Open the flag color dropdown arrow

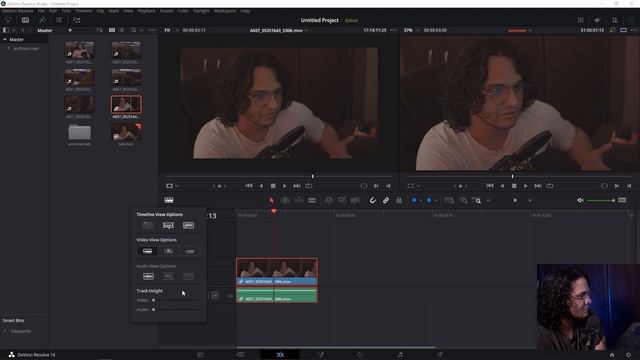(x=421, y=200)
